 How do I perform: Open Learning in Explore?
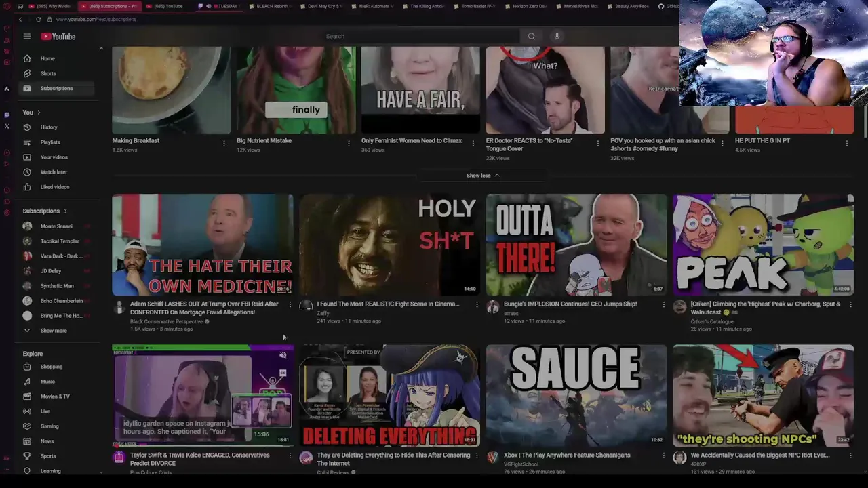(57, 471)
